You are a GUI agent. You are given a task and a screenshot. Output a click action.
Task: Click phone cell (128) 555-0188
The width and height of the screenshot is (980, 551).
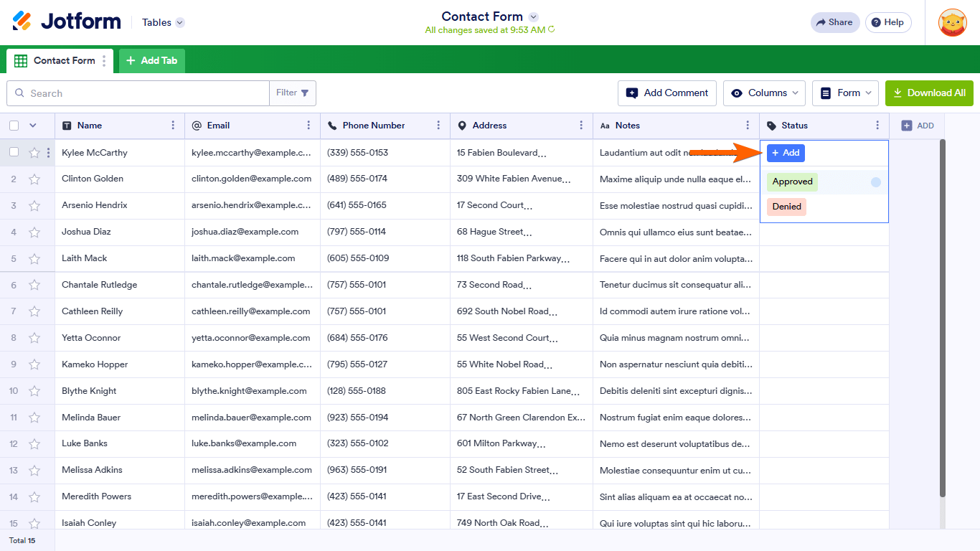385,392
